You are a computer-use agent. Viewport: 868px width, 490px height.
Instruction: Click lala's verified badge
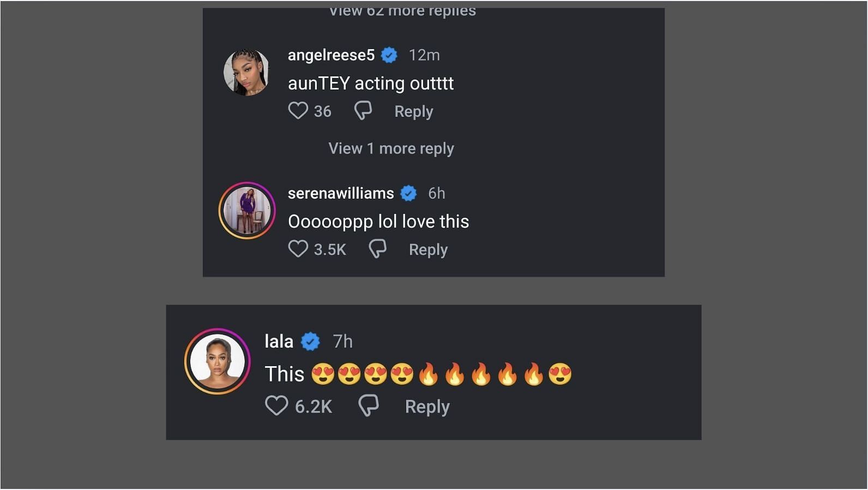(311, 342)
